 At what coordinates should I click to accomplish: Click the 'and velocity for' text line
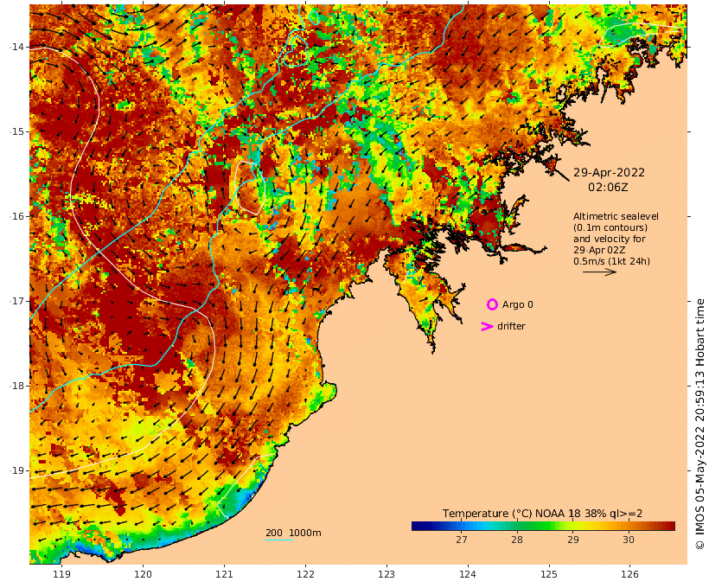pyautogui.click(x=610, y=239)
